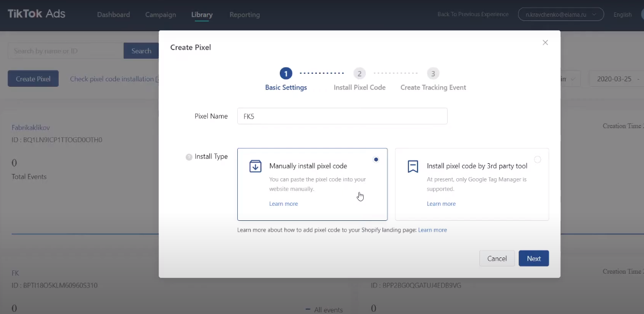Click step 3 Create Tracking Event circle
This screenshot has height=314, width=644.
433,73
